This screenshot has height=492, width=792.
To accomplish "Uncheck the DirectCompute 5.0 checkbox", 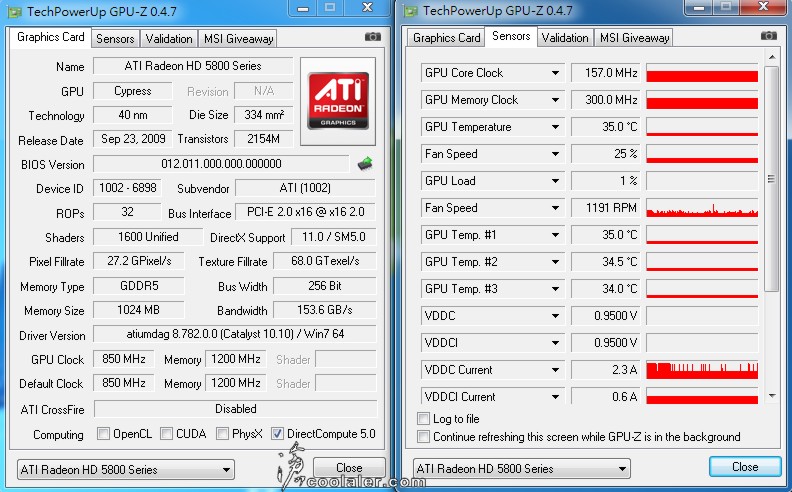I will point(277,433).
